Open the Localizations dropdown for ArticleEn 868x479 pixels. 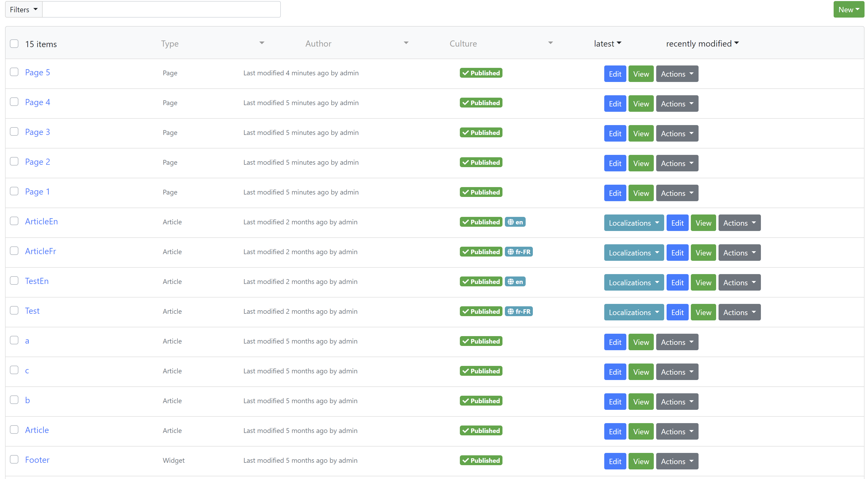(x=634, y=222)
